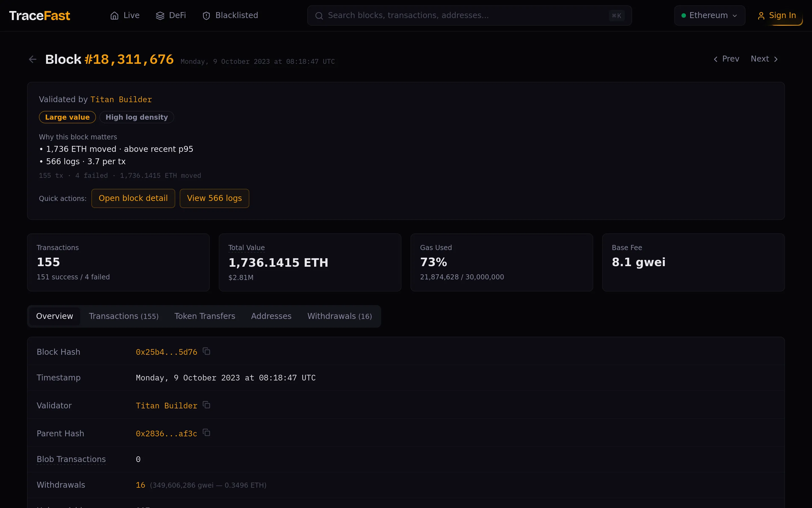The image size is (812, 508).
Task: Open block hash 0x25b4...5d76 link
Action: coord(166,352)
